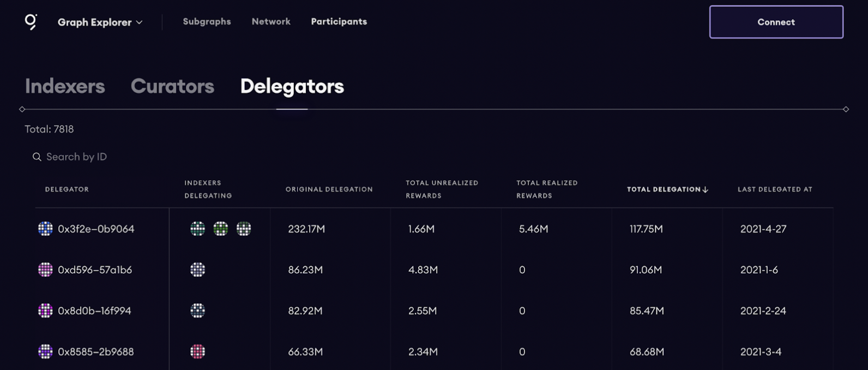Open the Graph Explorer dropdown
Screen dimensions: 868x370
point(100,22)
